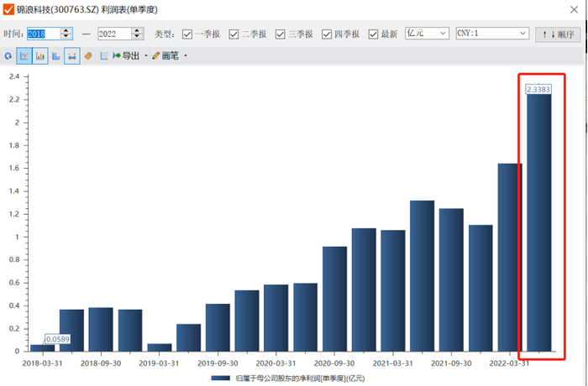Increase the start year with up arrow
The width and height of the screenshot is (588, 386).
coord(66,31)
